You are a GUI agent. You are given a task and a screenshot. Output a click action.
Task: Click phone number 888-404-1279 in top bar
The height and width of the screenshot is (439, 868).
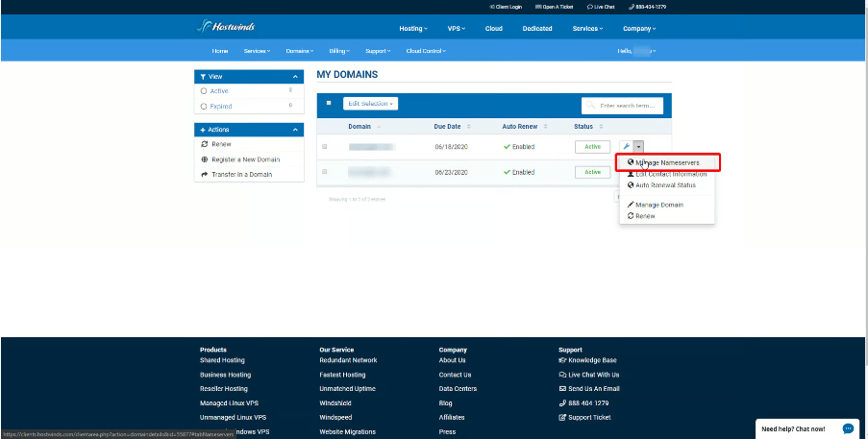coord(647,7)
